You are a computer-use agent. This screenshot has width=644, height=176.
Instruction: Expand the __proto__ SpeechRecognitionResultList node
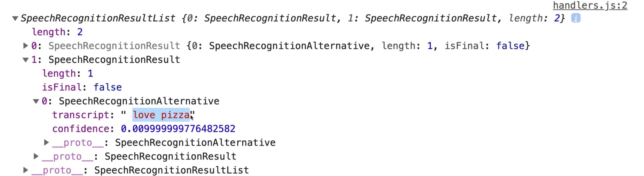[x=25, y=170]
